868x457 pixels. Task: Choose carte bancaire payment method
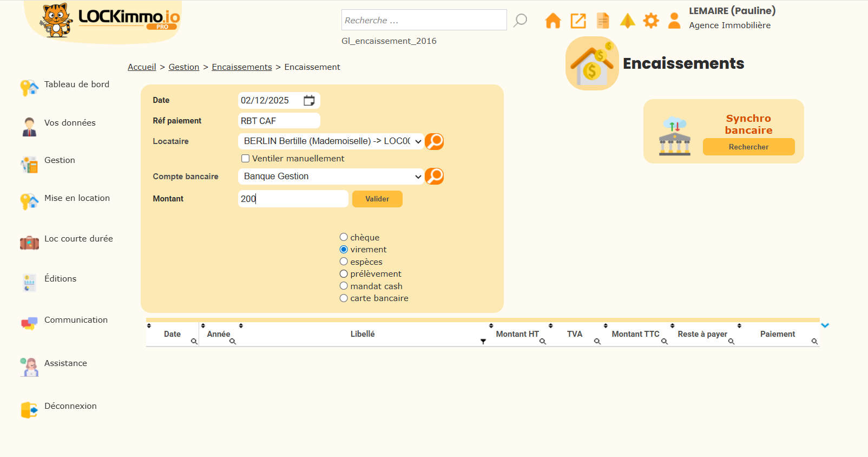pos(344,298)
